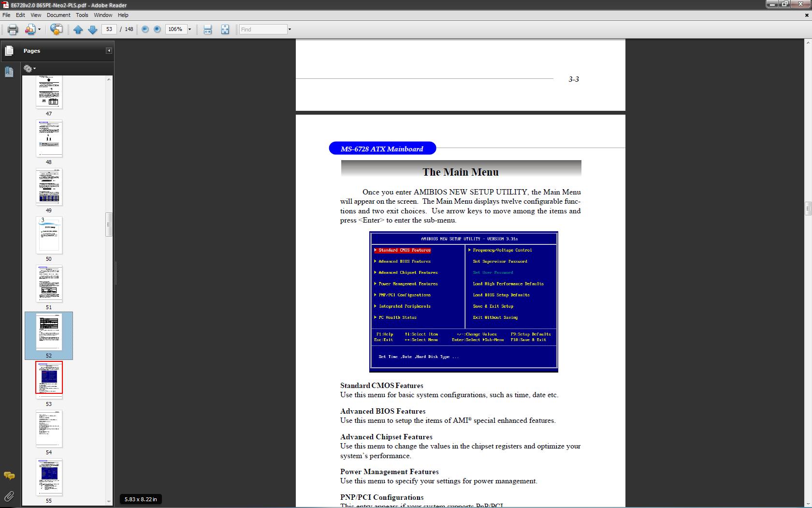Image resolution: width=812 pixels, height=508 pixels.
Task: Click the page number '3-3' text
Action: [574, 79]
